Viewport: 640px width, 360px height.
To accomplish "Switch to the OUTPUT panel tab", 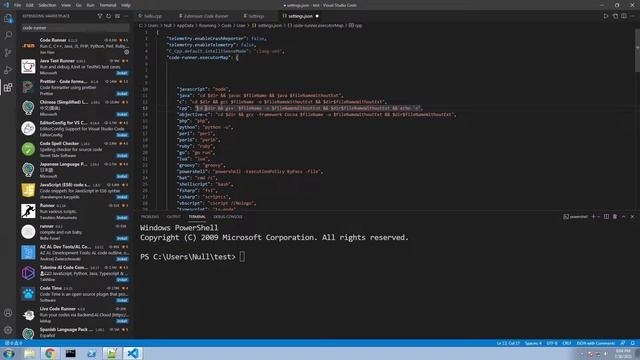I will point(173,217).
